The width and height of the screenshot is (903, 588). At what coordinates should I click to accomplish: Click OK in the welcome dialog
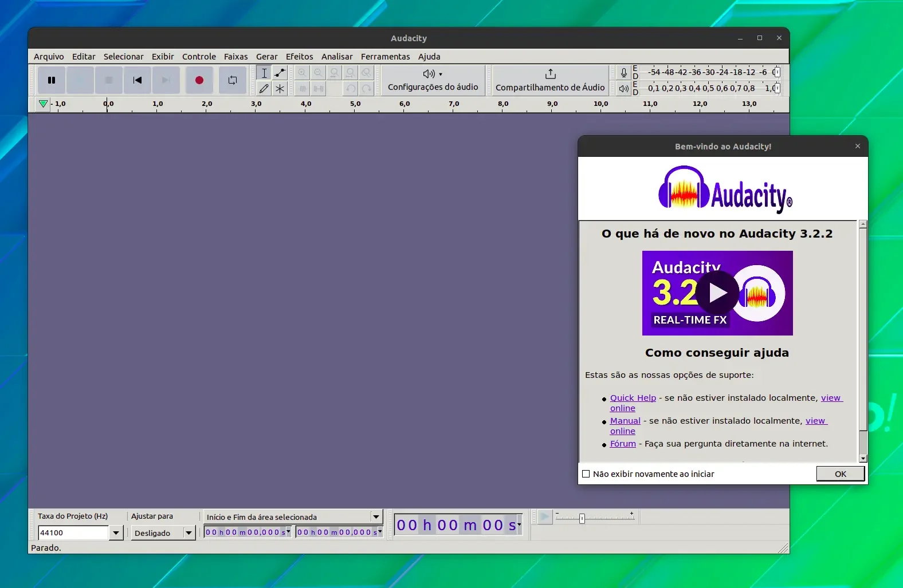(x=841, y=474)
